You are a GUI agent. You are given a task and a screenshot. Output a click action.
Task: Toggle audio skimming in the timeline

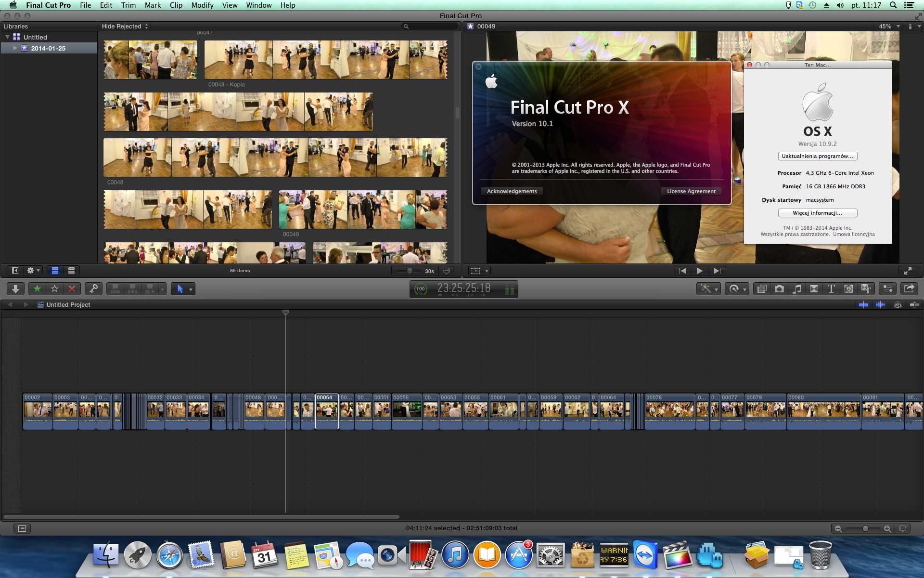[x=880, y=305]
